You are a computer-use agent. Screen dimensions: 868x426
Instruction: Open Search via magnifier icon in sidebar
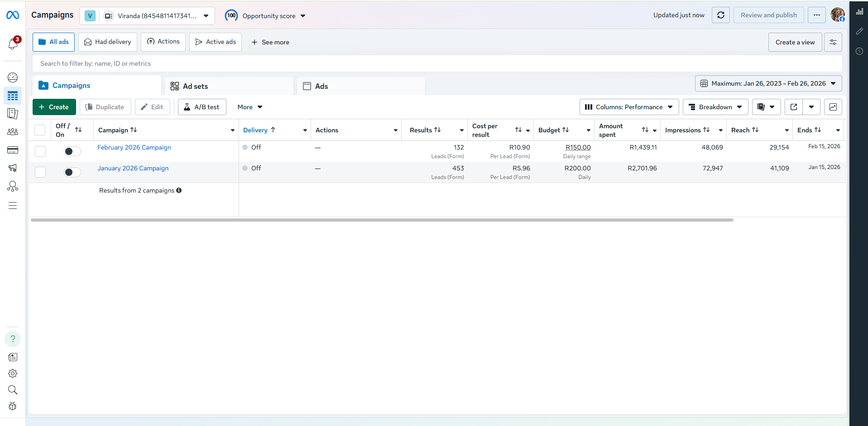click(13, 390)
